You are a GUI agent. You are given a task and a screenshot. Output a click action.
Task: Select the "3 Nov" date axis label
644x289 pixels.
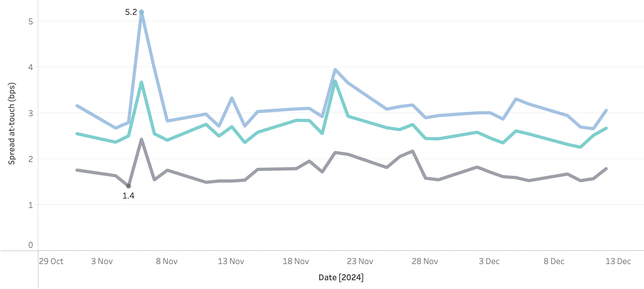pyautogui.click(x=102, y=261)
